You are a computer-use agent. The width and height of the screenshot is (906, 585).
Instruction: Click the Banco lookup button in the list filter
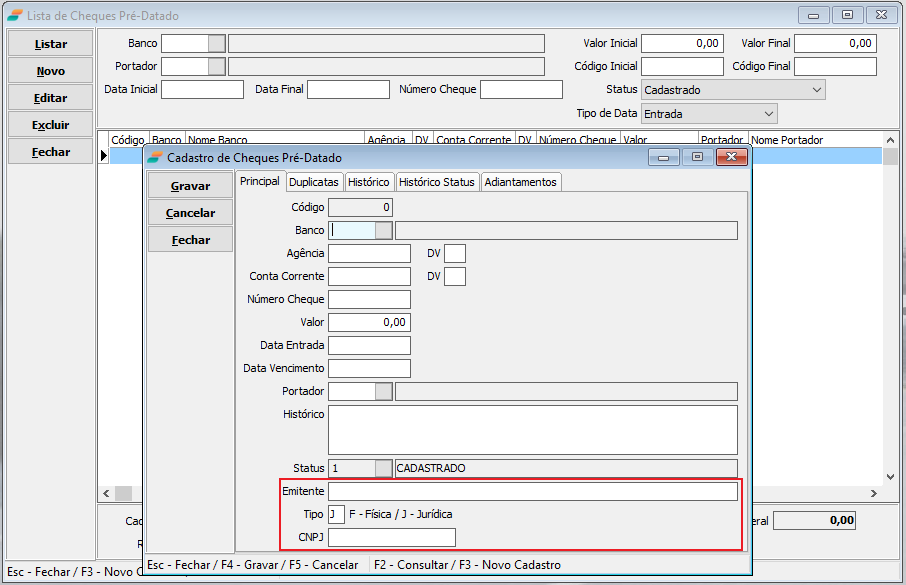216,43
